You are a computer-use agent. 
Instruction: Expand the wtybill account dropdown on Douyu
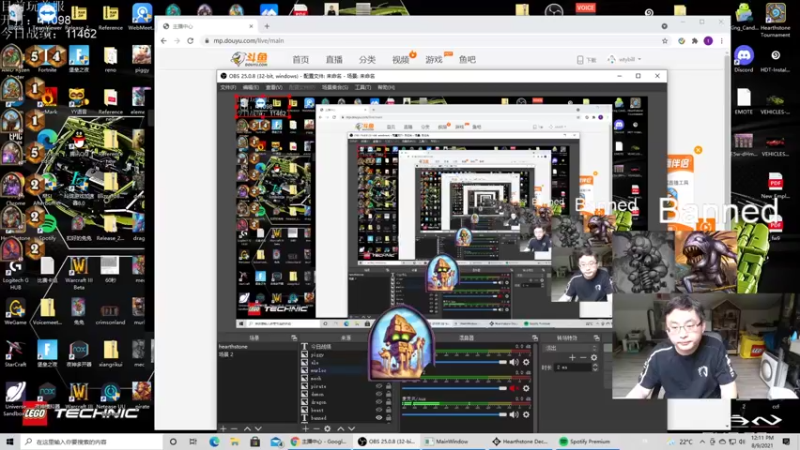pos(624,60)
